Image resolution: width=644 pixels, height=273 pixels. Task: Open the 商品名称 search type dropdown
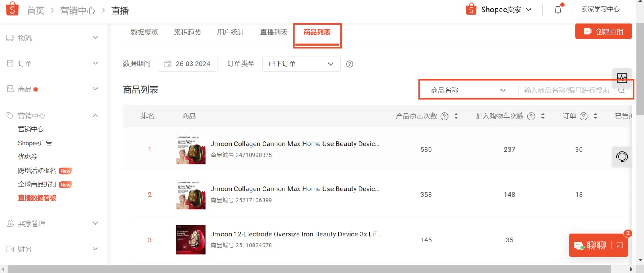pos(468,90)
